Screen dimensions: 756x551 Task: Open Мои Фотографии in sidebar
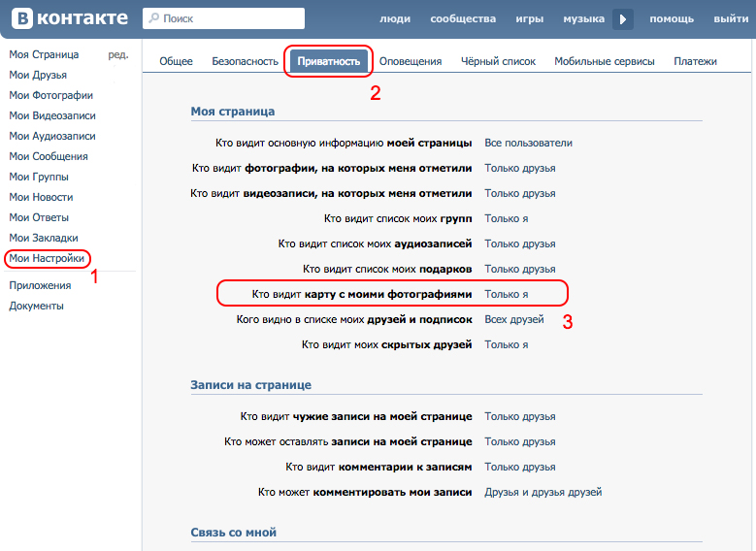[51, 95]
